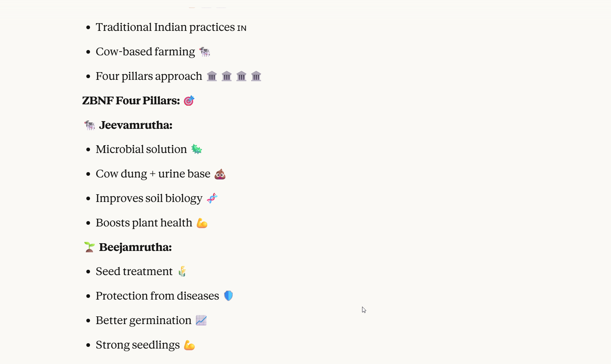611x364 pixels.
Task: Click the Traditional Indian practices line
Action: tap(165, 27)
